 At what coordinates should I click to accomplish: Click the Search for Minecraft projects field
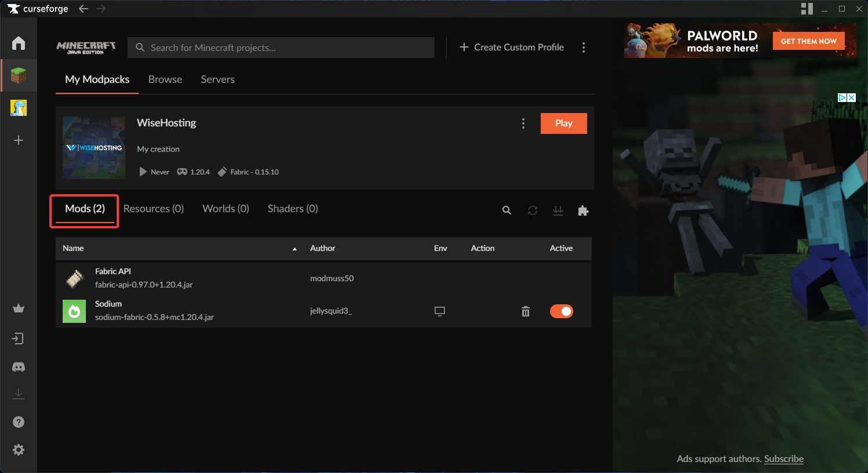(281, 48)
